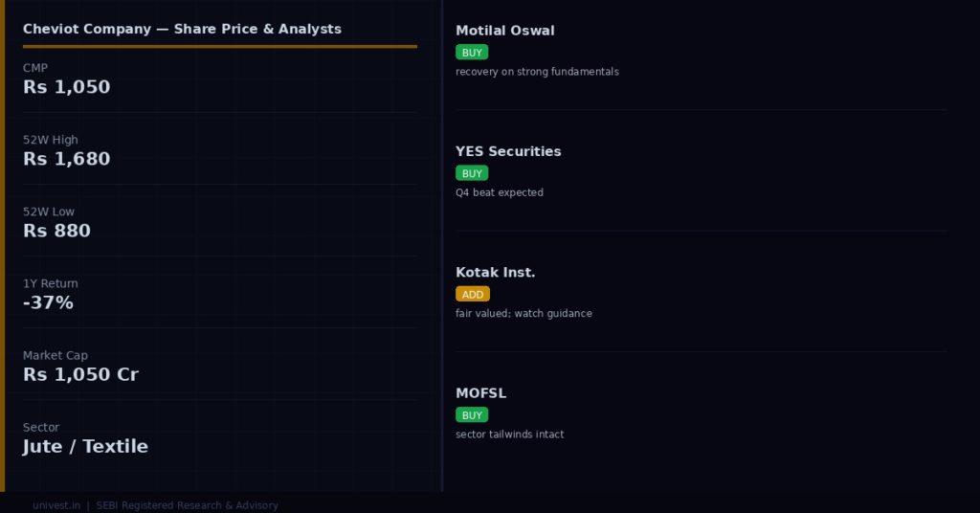Click the BUY badge under Motilal Oswal
Image resolution: width=980 pixels, height=513 pixels.
[x=472, y=53]
